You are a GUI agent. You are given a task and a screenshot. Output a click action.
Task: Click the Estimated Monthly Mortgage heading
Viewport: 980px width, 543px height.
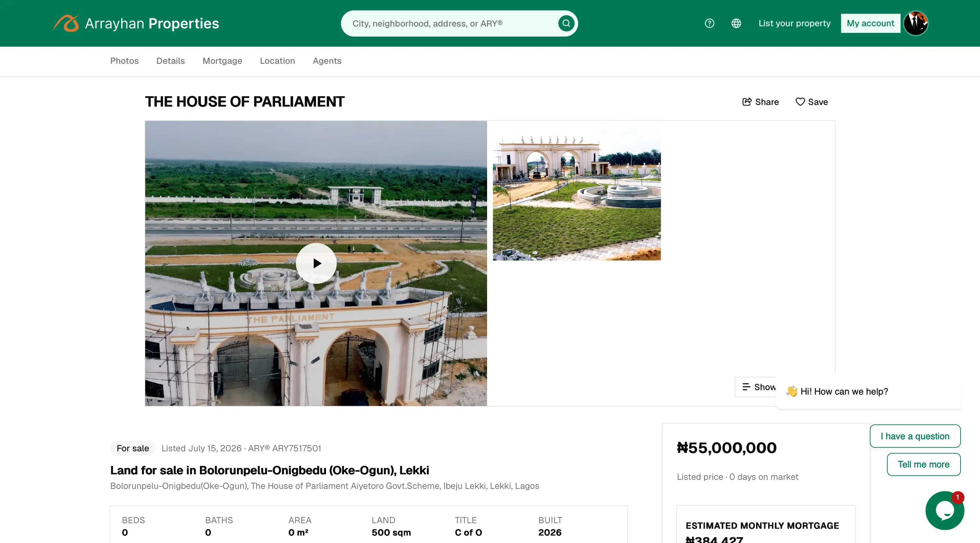[x=763, y=526]
